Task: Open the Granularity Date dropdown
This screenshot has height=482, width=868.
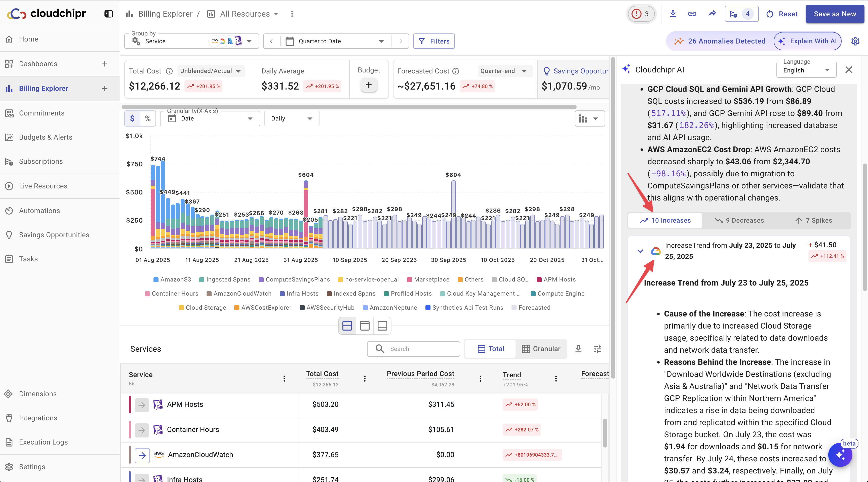Action: tap(210, 118)
